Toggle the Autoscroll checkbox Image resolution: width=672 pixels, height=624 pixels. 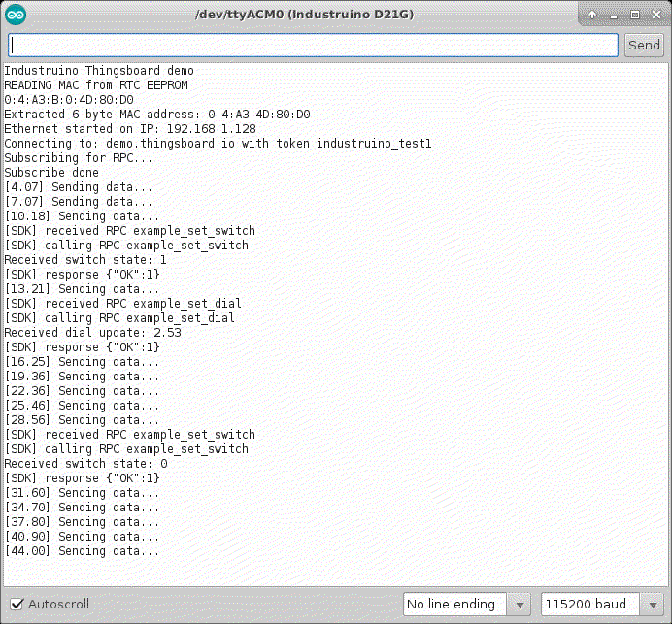(x=17, y=604)
